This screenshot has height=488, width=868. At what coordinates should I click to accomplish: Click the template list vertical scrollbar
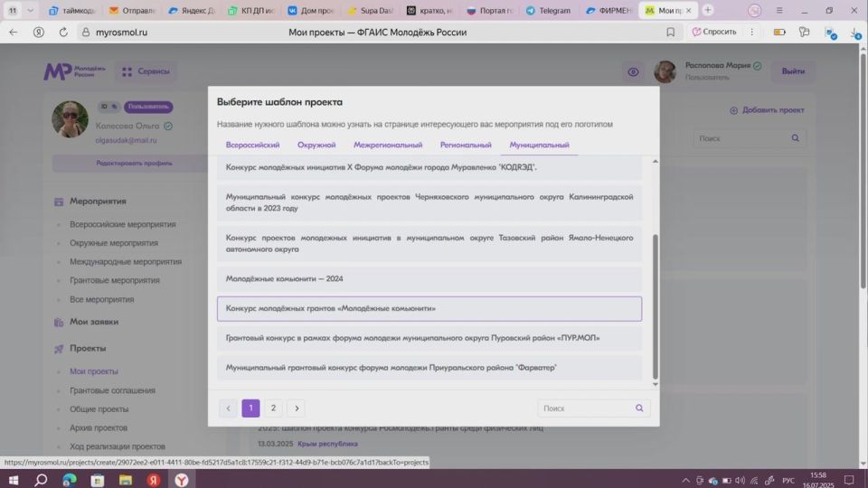tap(656, 305)
